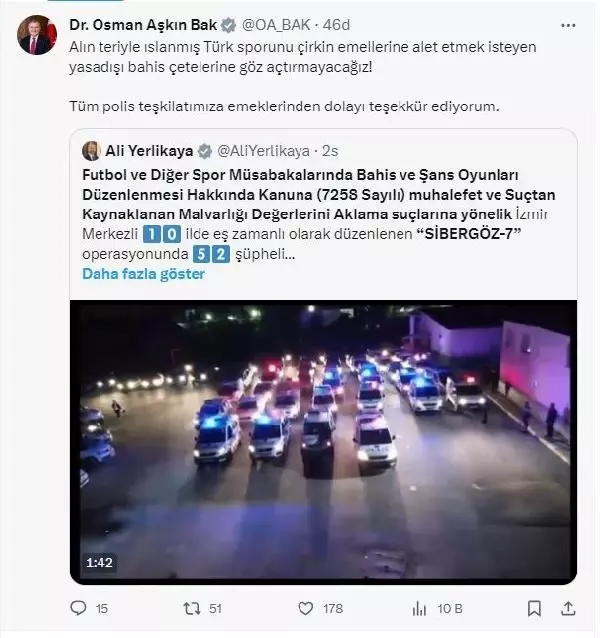This screenshot has height=638, width=600.
Task: Click the reply comment icon
Action: [79, 607]
